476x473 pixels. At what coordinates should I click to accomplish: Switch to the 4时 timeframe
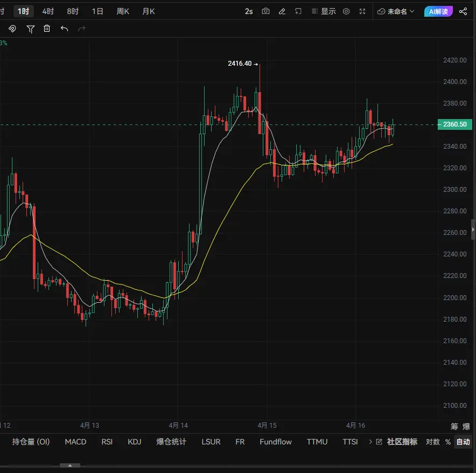click(48, 11)
